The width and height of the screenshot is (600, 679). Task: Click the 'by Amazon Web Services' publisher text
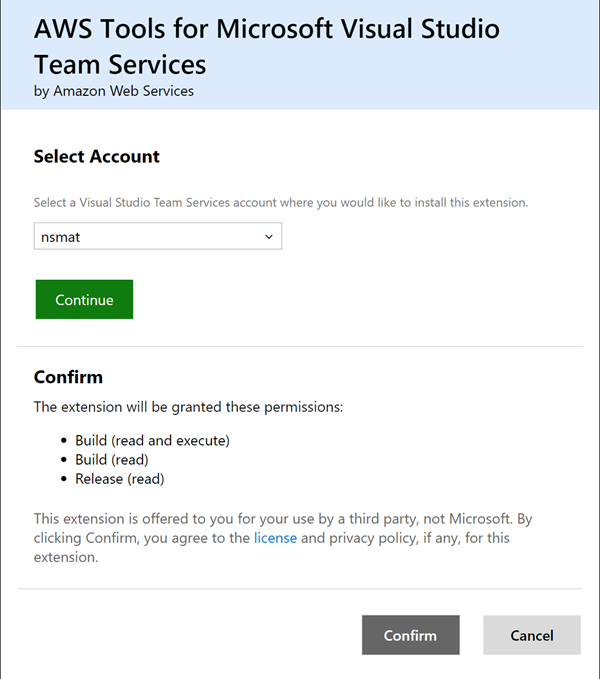pos(114,91)
